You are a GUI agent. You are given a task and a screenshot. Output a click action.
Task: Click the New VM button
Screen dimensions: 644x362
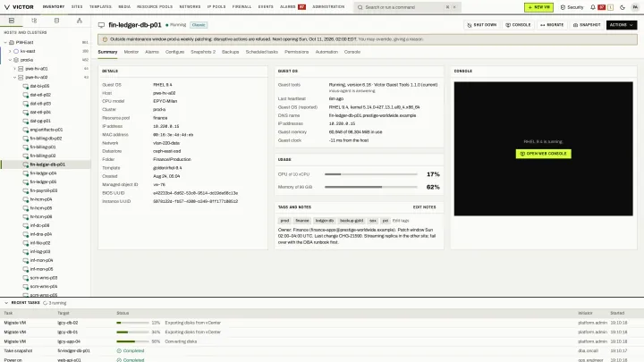click(538, 7)
